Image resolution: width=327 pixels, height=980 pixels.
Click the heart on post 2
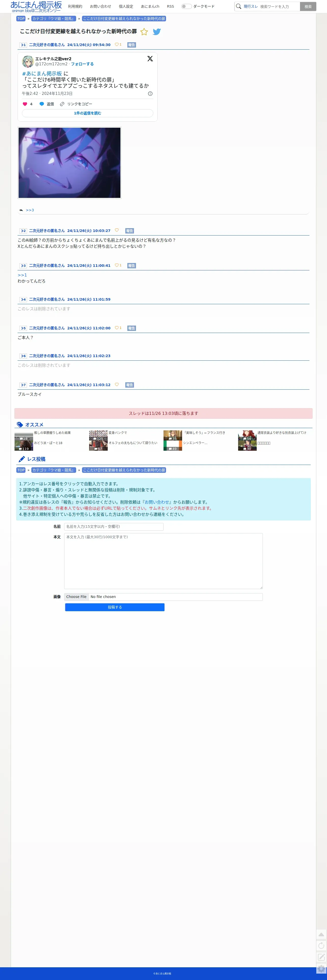point(117,230)
